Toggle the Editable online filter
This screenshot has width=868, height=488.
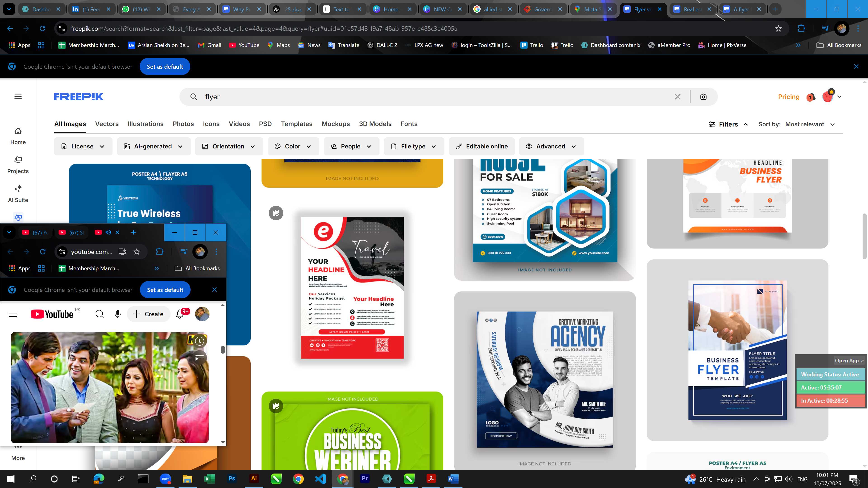coord(481,146)
